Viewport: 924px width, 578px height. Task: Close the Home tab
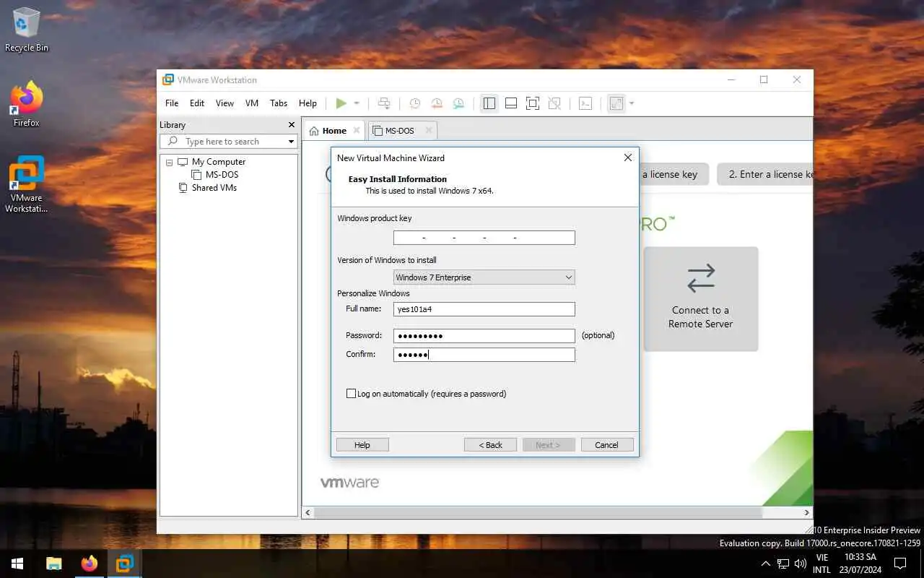356,131
